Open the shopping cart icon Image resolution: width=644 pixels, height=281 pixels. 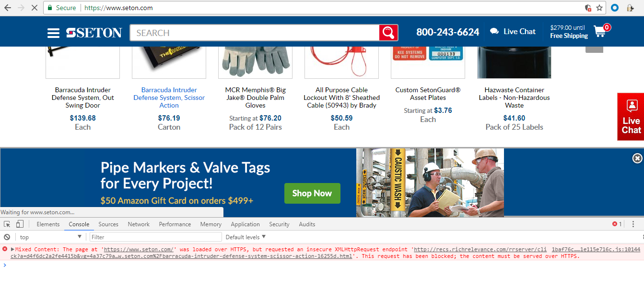click(x=599, y=32)
